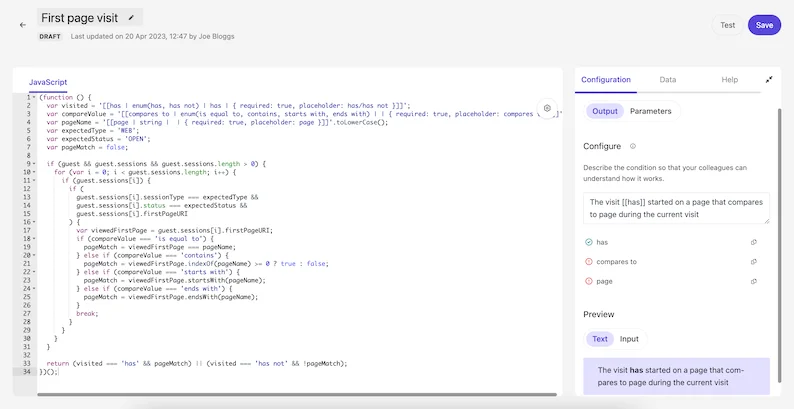Switch to the Configuration tab

pos(606,79)
